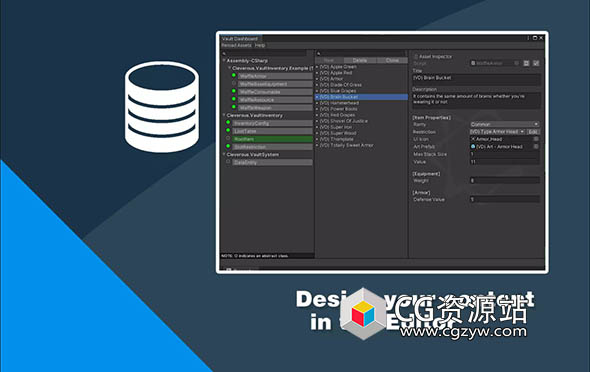Click the New asset button
590x372 pixels.
(328, 60)
